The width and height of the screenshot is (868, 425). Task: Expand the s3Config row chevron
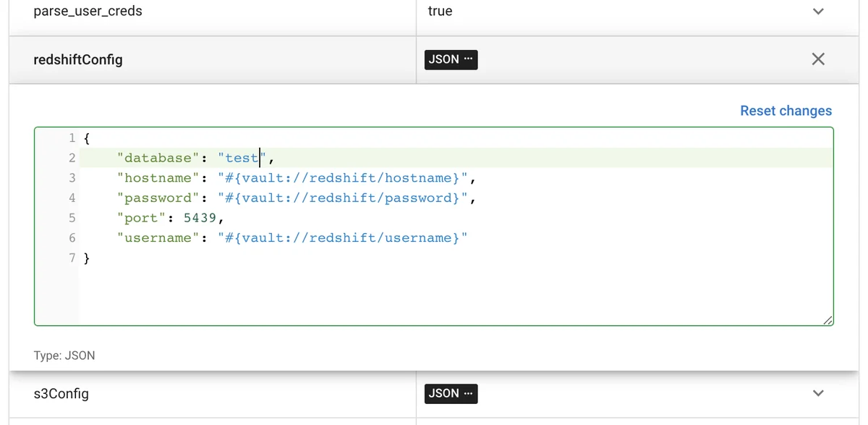tap(818, 393)
